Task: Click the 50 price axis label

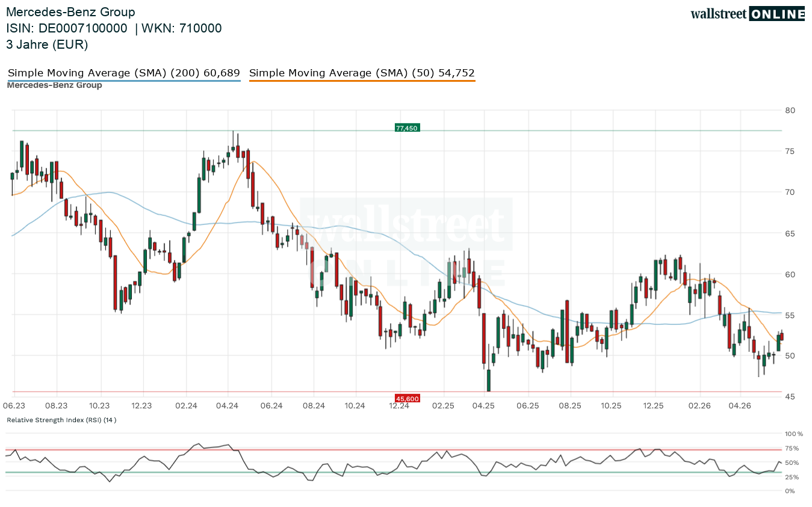Action: (x=790, y=356)
